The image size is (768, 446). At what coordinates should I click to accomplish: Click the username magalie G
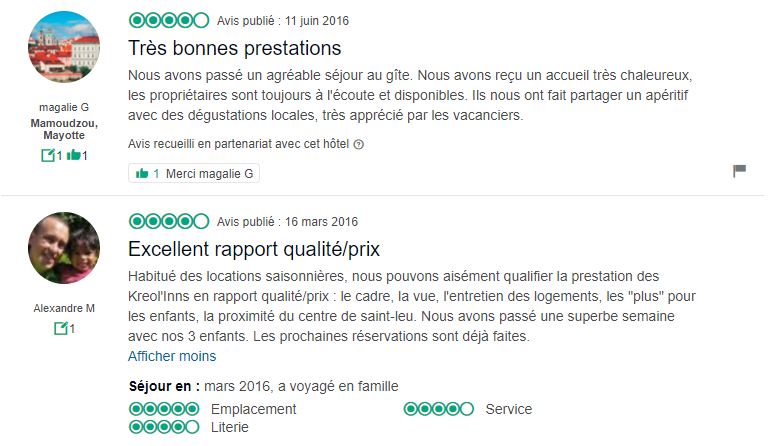click(x=64, y=107)
